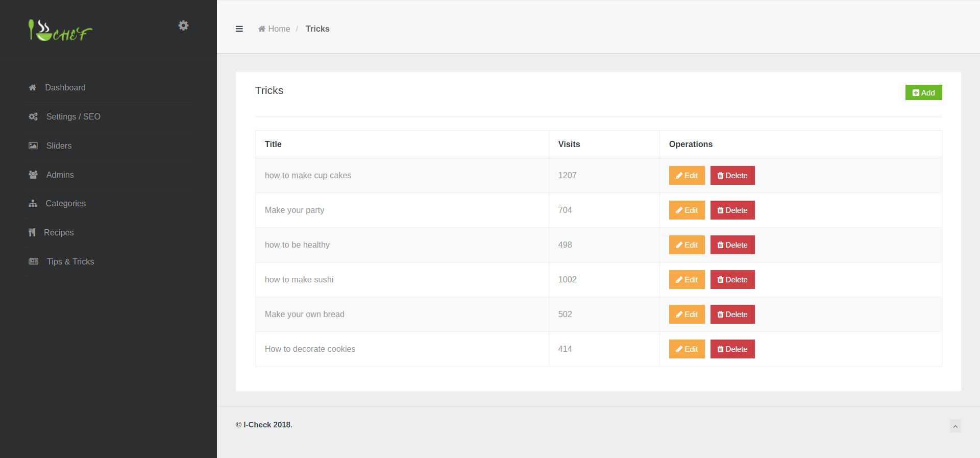The height and width of the screenshot is (458, 980).
Task: Edit the "how to make sushi" trick
Action: (687, 280)
